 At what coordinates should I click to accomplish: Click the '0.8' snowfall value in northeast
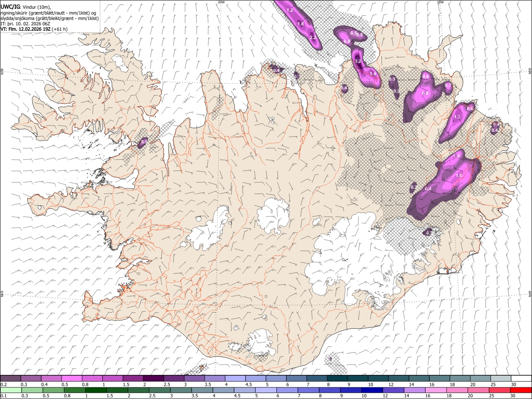point(425,94)
